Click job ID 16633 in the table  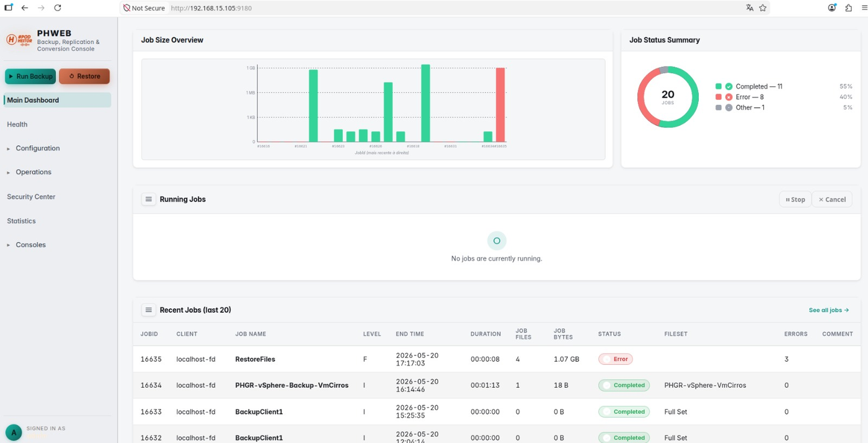tap(151, 411)
